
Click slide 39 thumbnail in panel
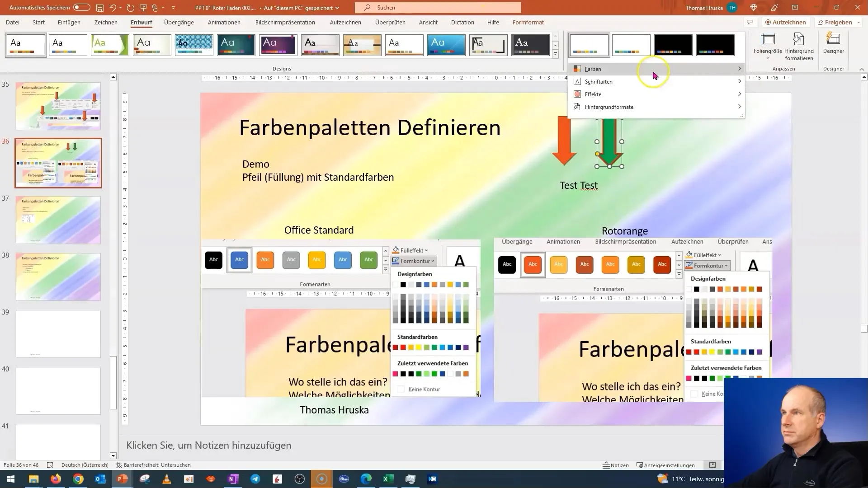58,333
